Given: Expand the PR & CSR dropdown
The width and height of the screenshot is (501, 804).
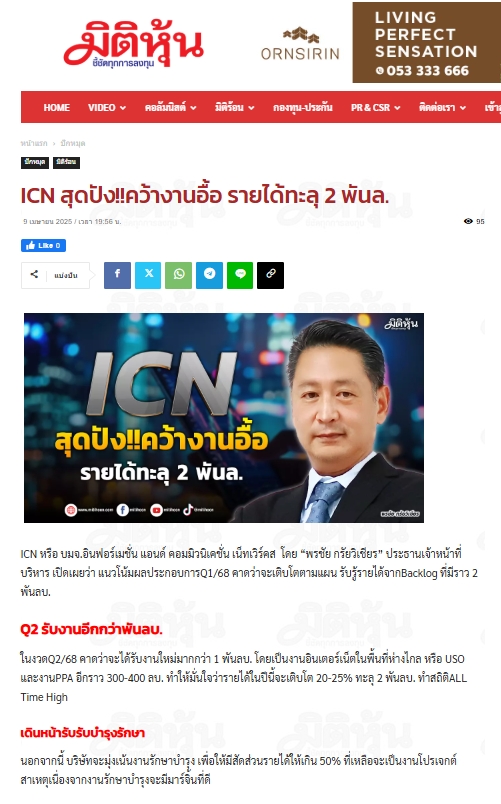Looking at the screenshot, I should (375, 108).
